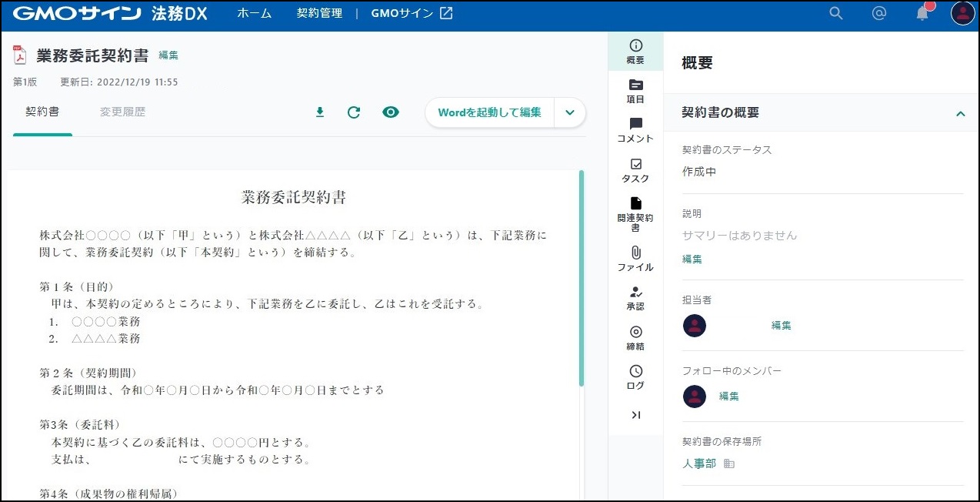Click the 担当者 avatar icon
Screen dimensions: 980x502
tap(695, 325)
